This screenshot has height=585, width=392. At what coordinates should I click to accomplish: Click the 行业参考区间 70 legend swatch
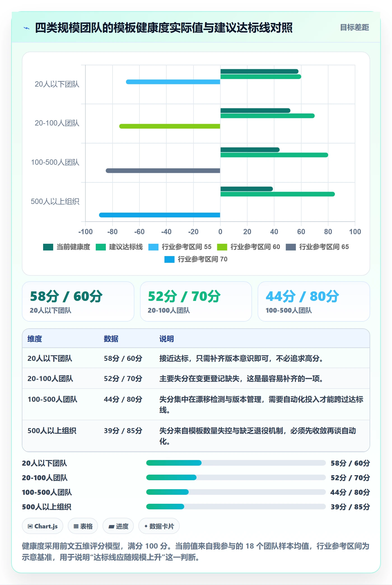pos(169,259)
